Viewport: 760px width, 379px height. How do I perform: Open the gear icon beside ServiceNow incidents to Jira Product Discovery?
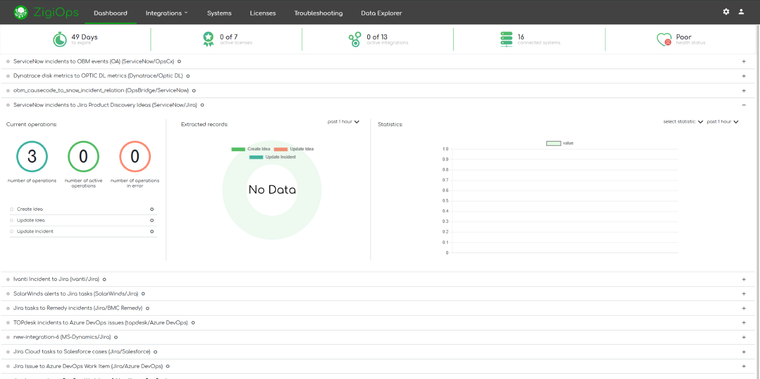202,105
